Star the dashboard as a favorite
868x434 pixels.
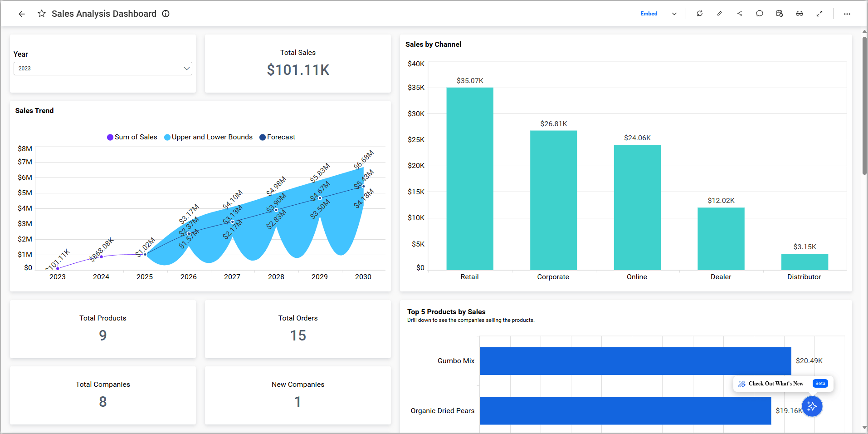pyautogui.click(x=41, y=14)
